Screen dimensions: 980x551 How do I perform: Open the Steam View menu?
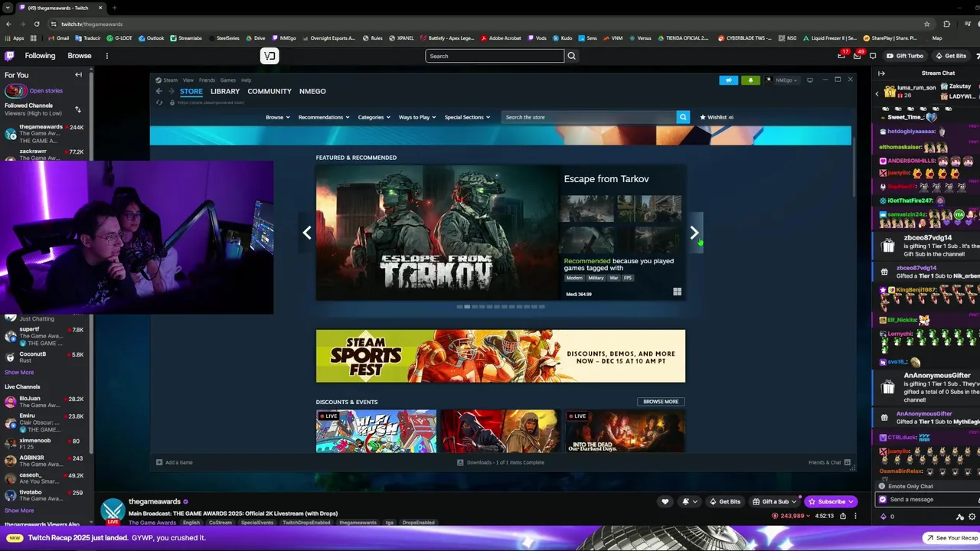188,80
